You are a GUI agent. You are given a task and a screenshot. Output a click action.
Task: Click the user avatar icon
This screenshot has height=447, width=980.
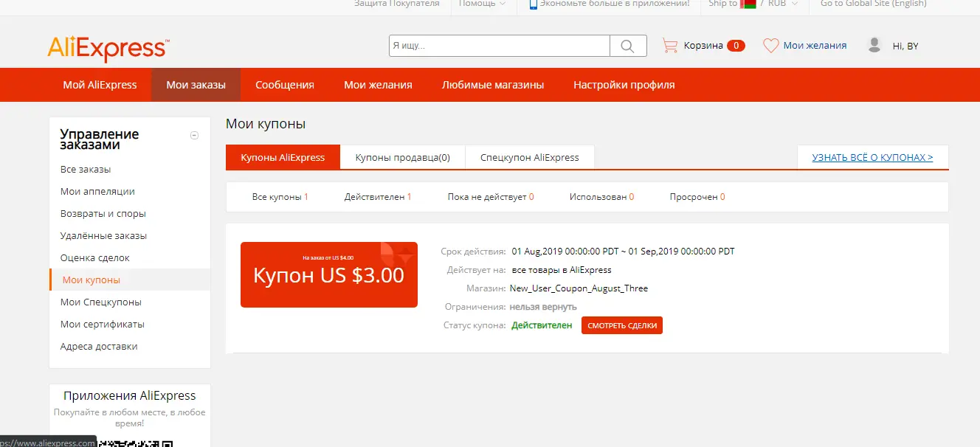coord(874,45)
